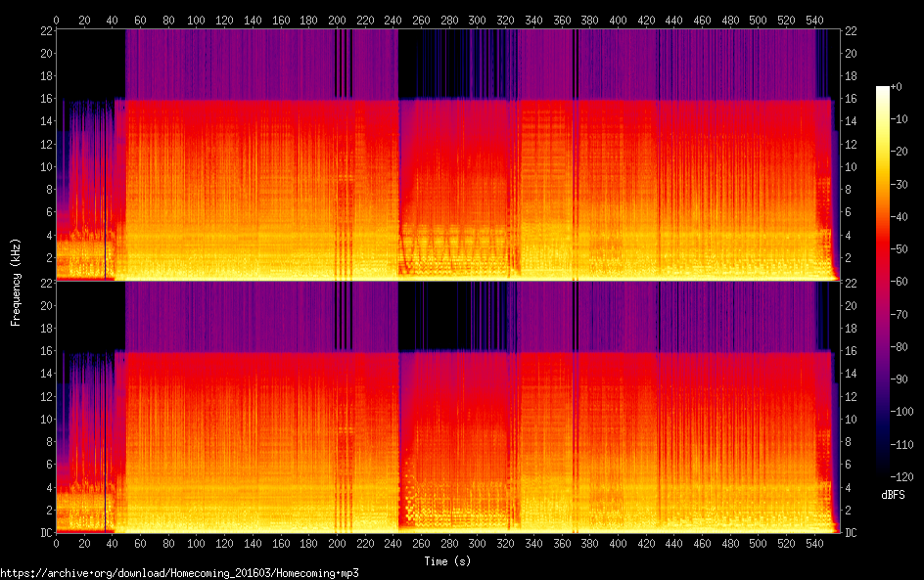Click the top of the color scale bar
This screenshot has height=580, width=924.
883,90
